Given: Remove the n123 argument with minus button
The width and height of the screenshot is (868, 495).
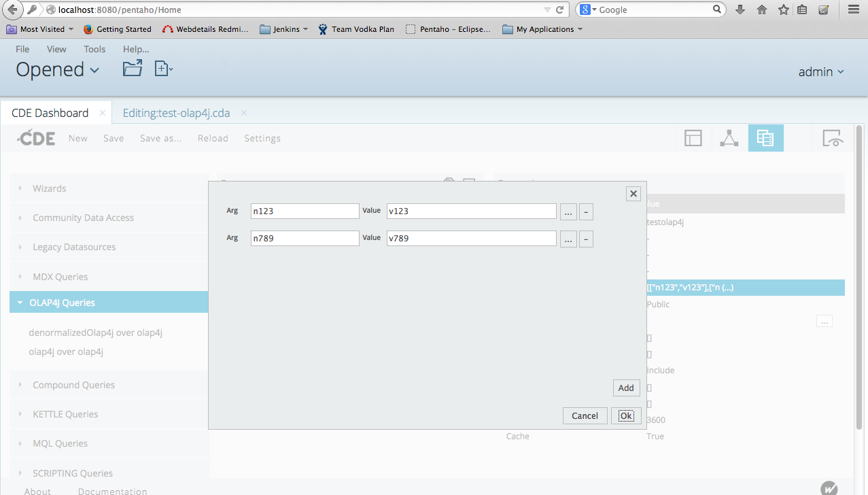Looking at the screenshot, I should click(x=586, y=211).
